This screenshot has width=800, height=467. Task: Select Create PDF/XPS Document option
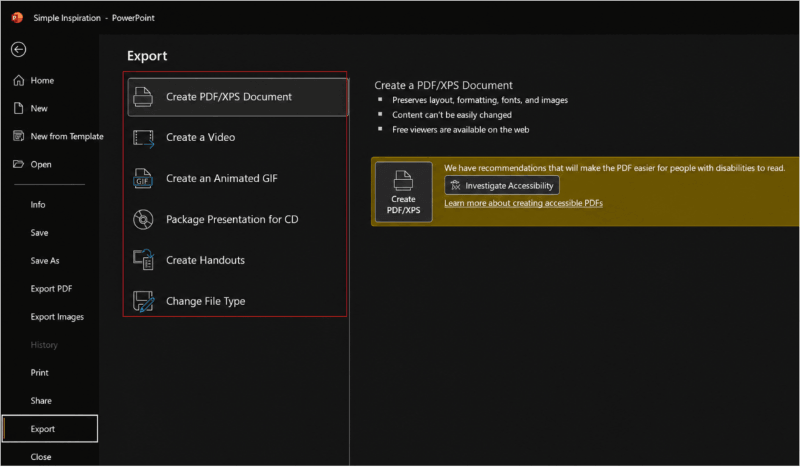tap(238, 97)
